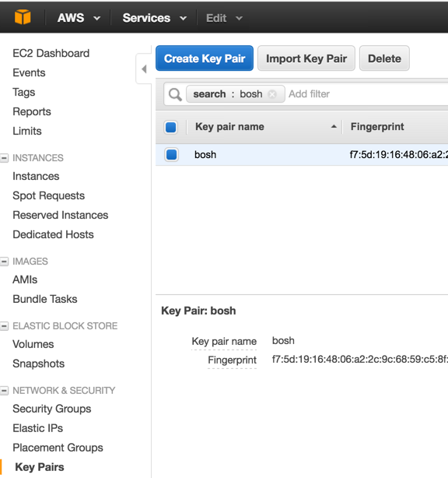Toggle the select-all checkbox in header
This screenshot has height=478, width=448.
171,127
